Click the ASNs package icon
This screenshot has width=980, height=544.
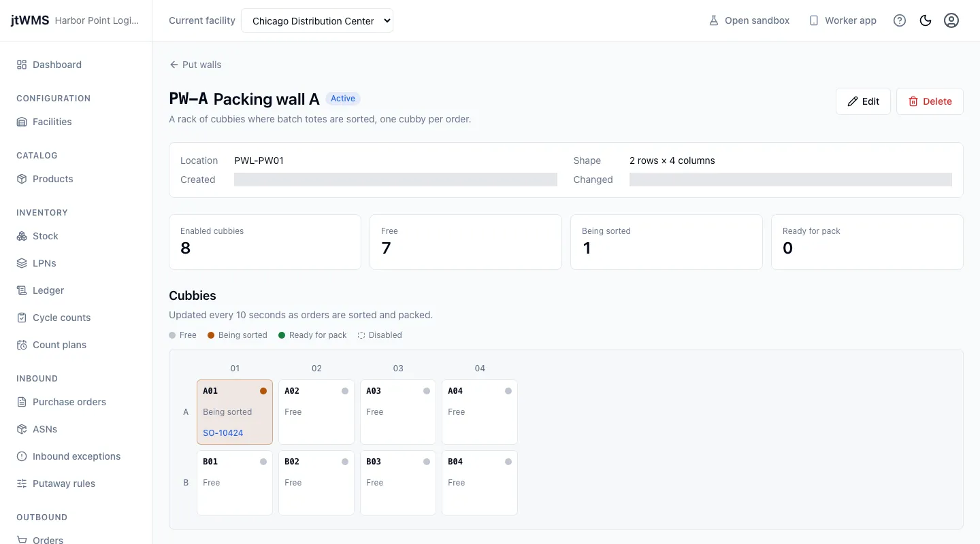(x=22, y=429)
